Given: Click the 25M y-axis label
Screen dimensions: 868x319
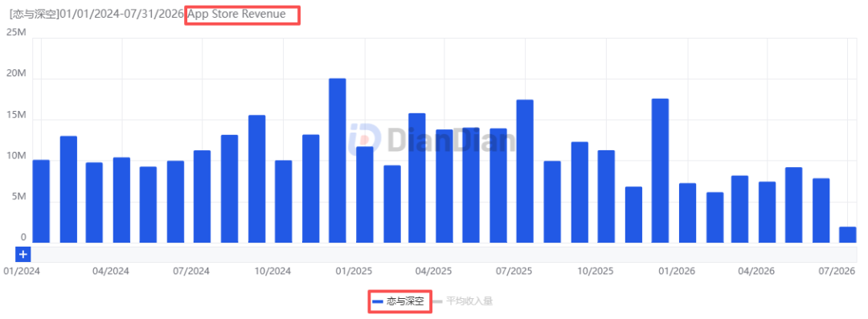Looking at the screenshot, I should click(16, 33).
